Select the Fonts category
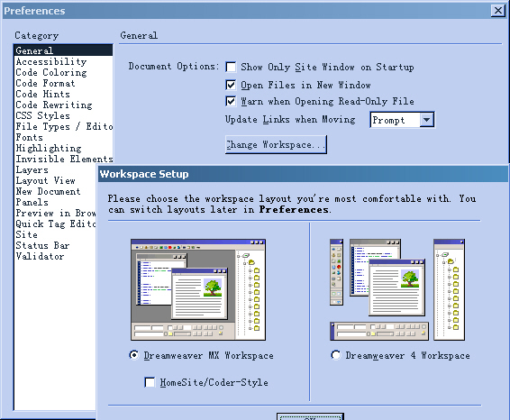This screenshot has width=510, height=420. pos(29,137)
